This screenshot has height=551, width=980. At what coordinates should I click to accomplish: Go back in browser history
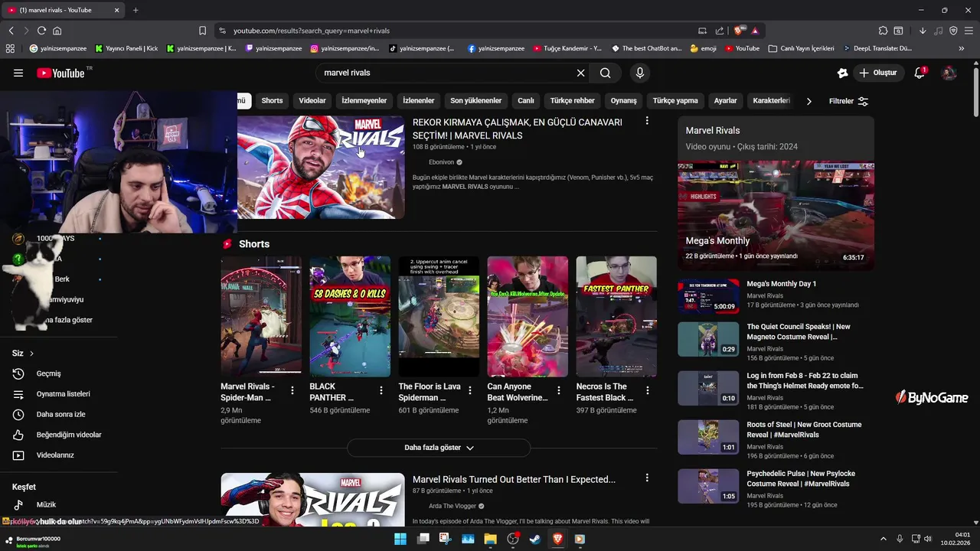[x=11, y=31]
